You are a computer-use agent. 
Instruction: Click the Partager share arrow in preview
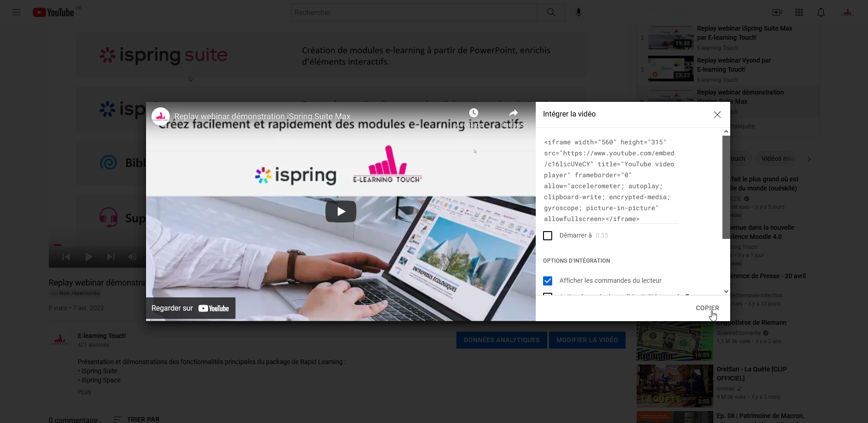click(513, 113)
